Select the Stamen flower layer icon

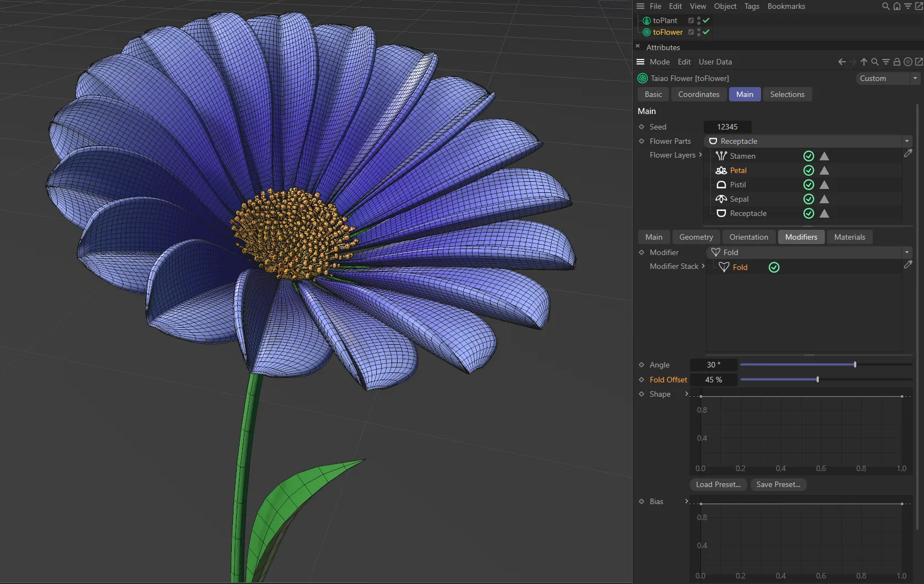tap(721, 156)
